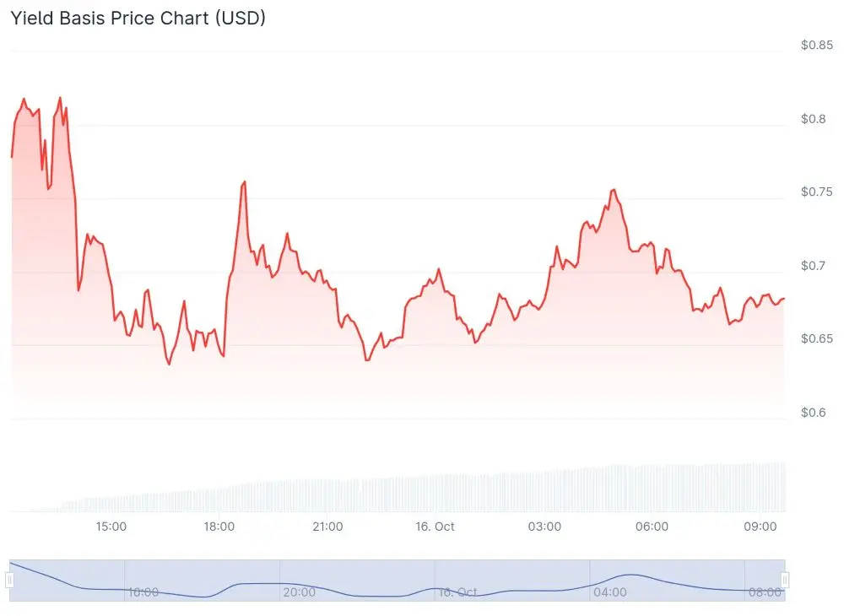
Task: Click the 09:00 time axis label
Action: pyautogui.click(x=760, y=527)
